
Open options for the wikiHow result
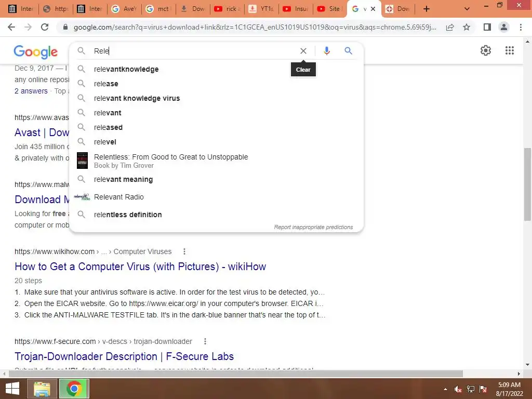(184, 251)
